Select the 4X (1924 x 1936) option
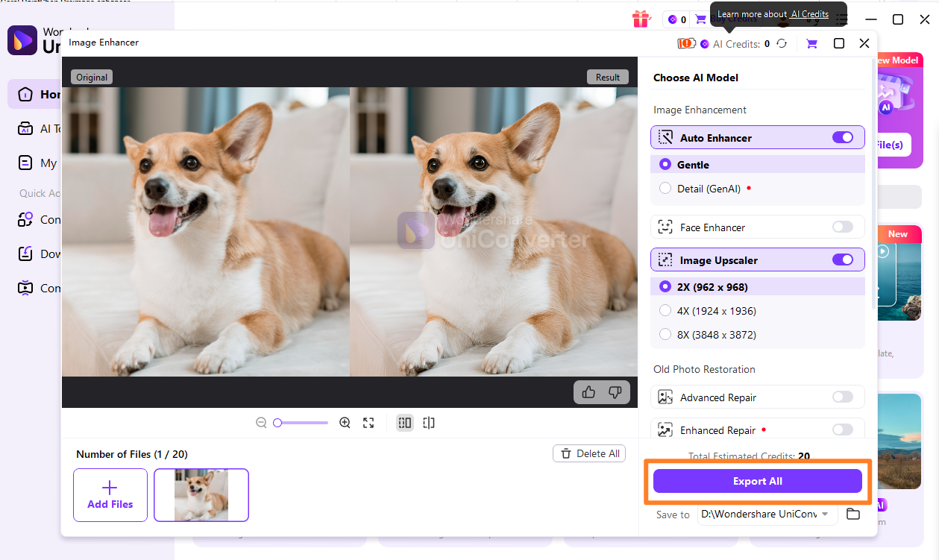This screenshot has width=939, height=560. click(x=665, y=311)
